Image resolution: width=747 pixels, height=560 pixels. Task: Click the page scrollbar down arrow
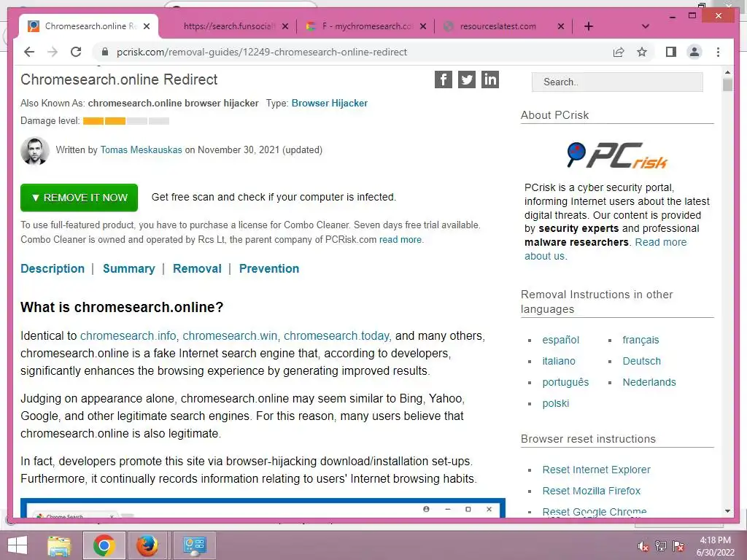coord(727,511)
